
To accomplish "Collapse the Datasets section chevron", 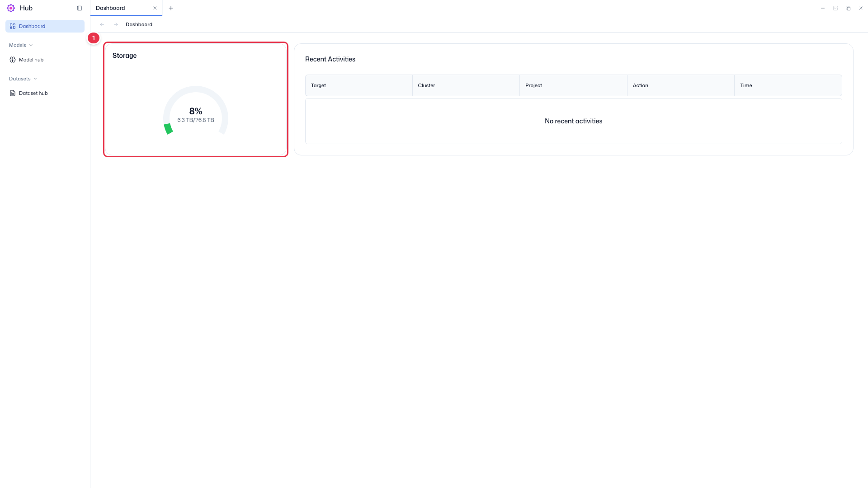I will (x=35, y=79).
